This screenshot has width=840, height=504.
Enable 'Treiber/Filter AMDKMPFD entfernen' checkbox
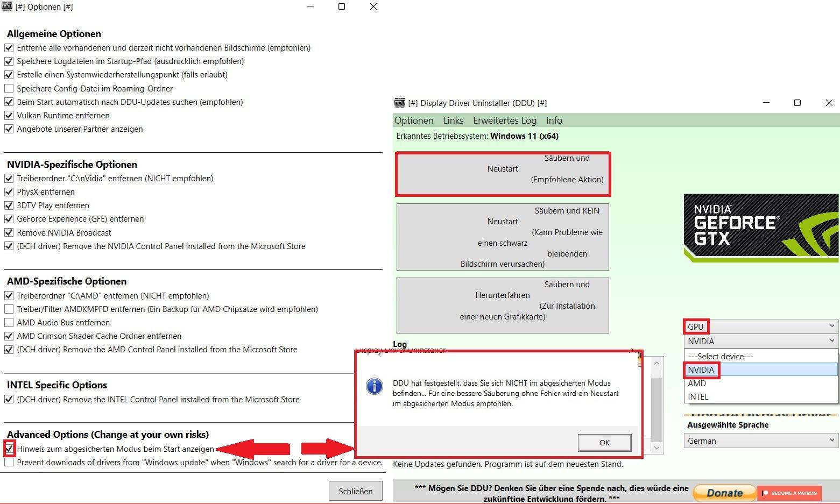[x=9, y=309]
